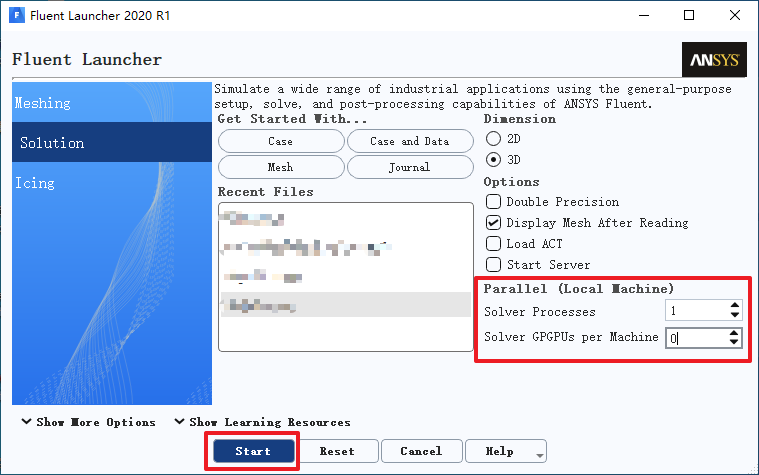This screenshot has height=475, width=759.
Task: Select the 2D dimension option
Action: (493, 139)
